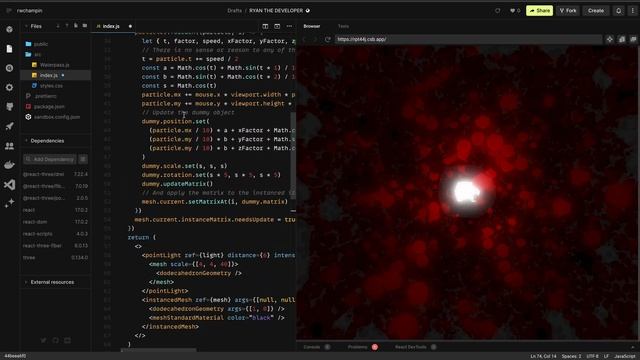The image size is (640, 360).
Task: Click the preview comment icon at far right
Action: (x=633, y=39)
